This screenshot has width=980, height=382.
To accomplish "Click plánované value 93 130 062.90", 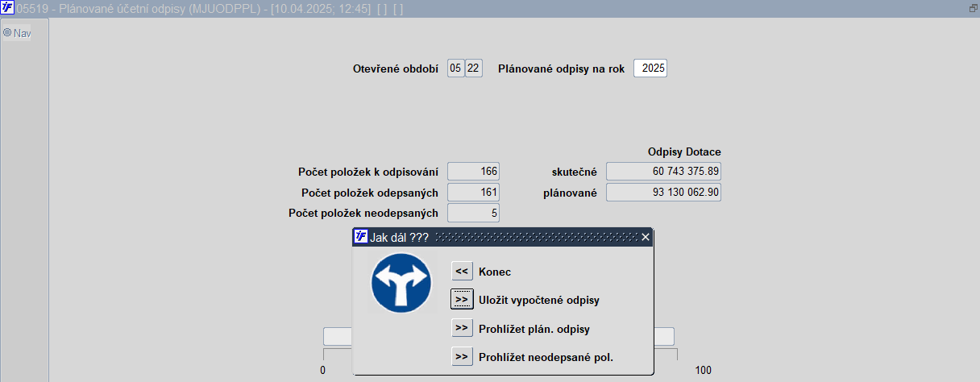I will [663, 192].
